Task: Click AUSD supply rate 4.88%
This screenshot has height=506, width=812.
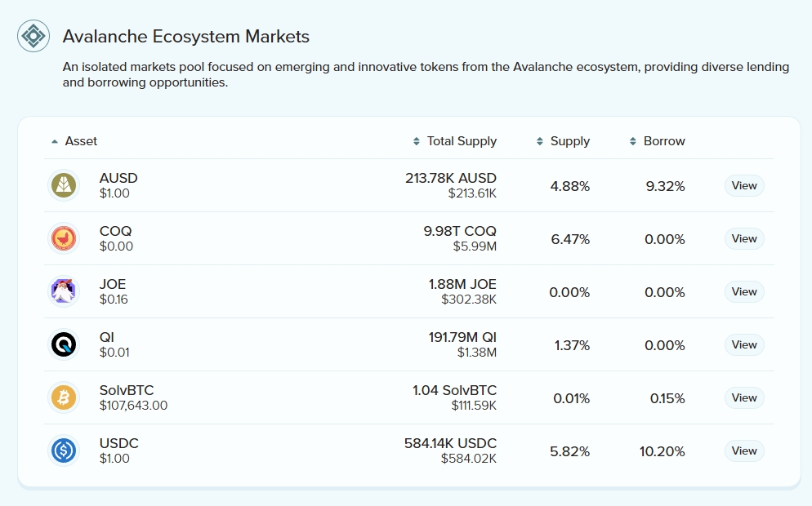Action: click(569, 186)
